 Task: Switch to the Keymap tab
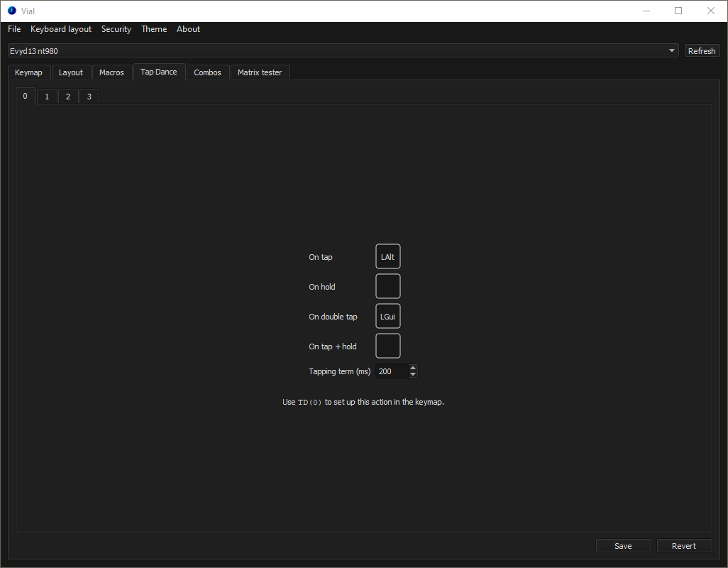tap(28, 72)
